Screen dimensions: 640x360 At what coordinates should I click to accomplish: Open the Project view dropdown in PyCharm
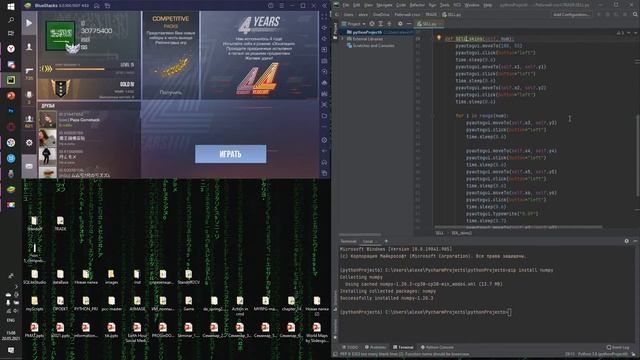pyautogui.click(x=353, y=24)
